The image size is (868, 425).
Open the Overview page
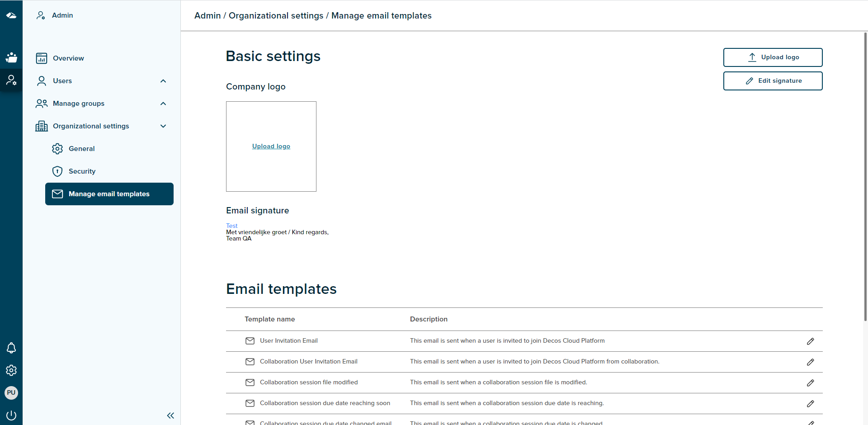pyautogui.click(x=68, y=58)
